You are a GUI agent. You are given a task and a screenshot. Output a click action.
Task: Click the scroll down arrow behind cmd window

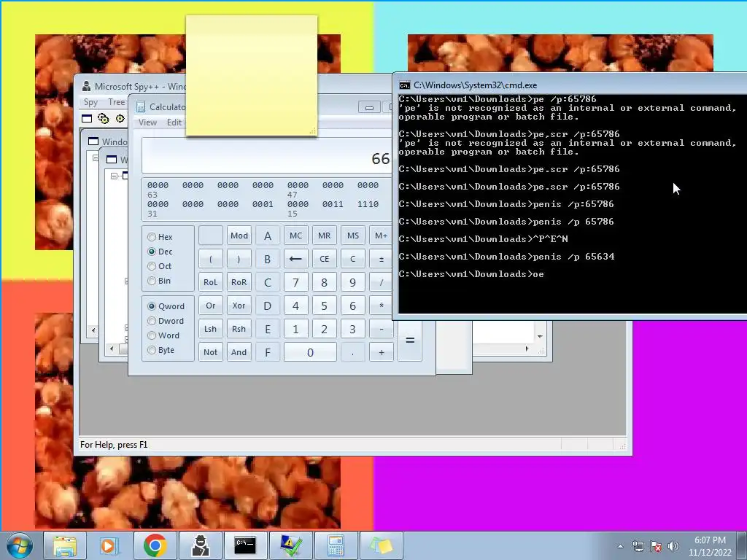[540, 336]
